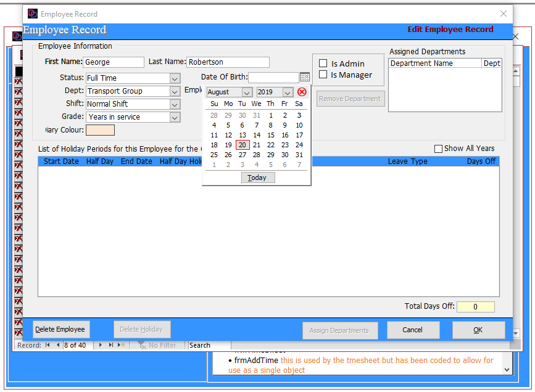Click the frmAddTime note in background window
The width and height of the screenshot is (535, 392).
[x=360, y=365]
